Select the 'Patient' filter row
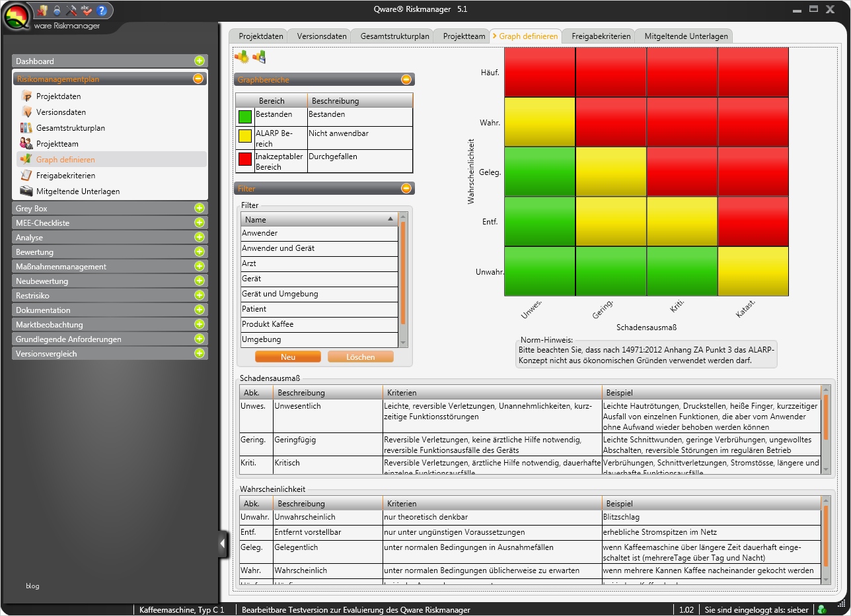Viewport: 851px width, 616px height. click(x=320, y=309)
